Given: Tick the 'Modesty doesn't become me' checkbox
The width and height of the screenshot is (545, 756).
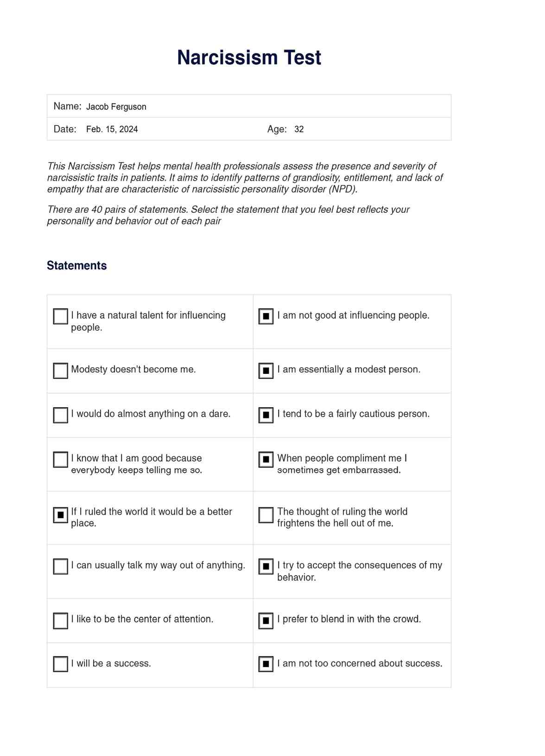Looking at the screenshot, I should pyautogui.click(x=61, y=371).
